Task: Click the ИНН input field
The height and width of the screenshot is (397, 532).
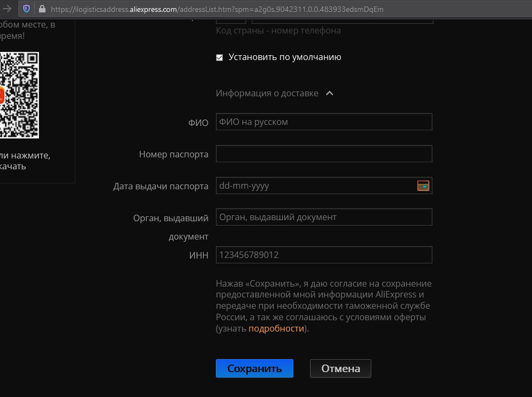Action: 324,255
